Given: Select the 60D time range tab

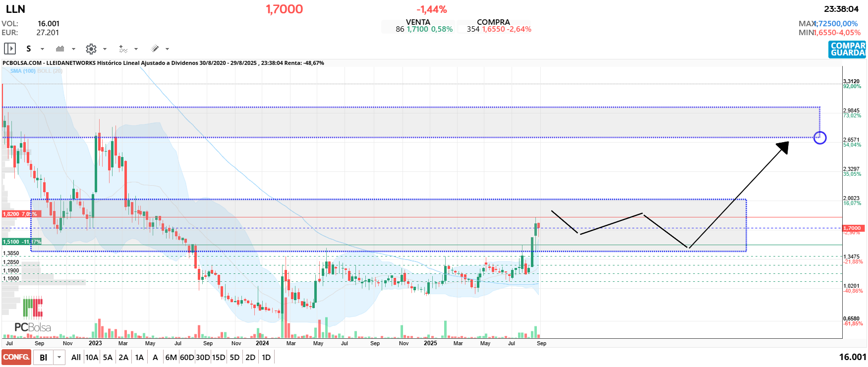Looking at the screenshot, I should point(187,357).
